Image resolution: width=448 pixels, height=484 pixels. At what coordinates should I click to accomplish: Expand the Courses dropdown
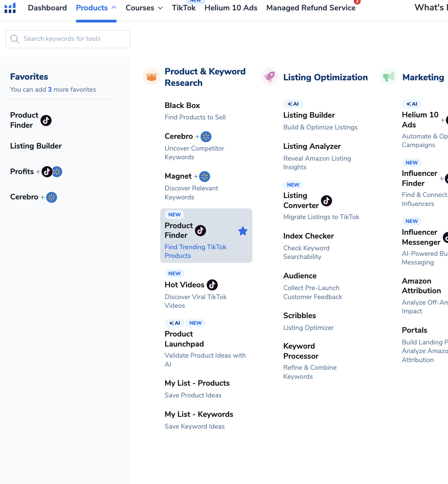tap(144, 8)
